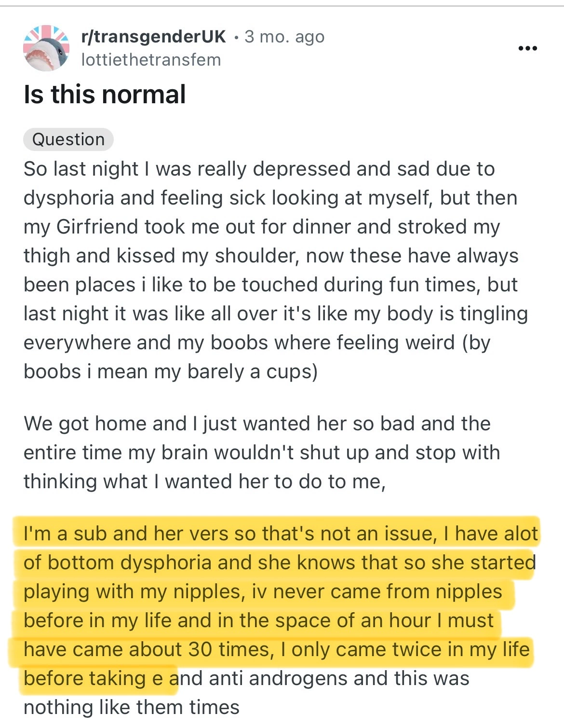
Task: Click the final line "nothing like them times"
Action: coord(131,707)
